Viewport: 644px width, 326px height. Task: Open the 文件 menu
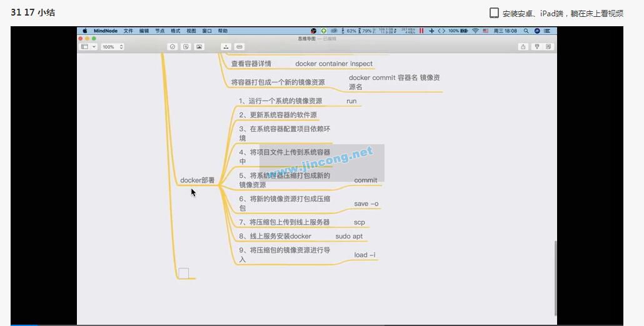click(128, 31)
